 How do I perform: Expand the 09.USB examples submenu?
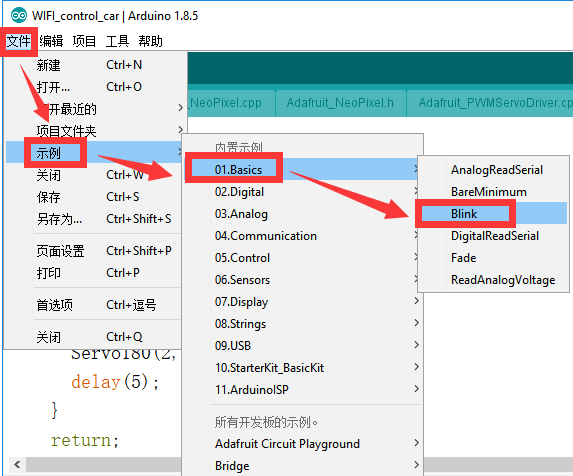[x=303, y=346]
